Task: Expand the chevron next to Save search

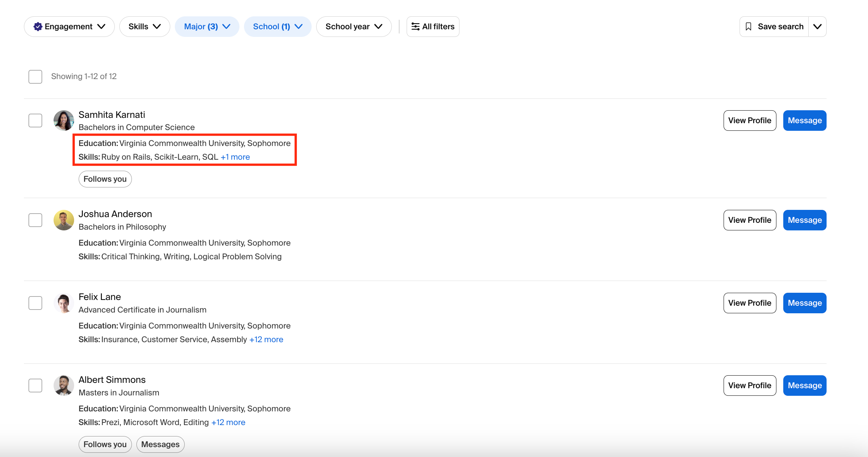Action: click(817, 26)
